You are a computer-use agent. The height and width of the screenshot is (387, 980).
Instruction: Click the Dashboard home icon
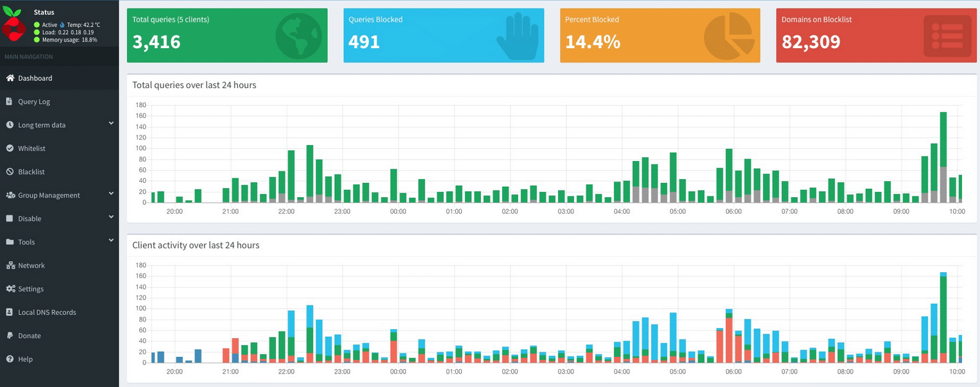[10, 78]
